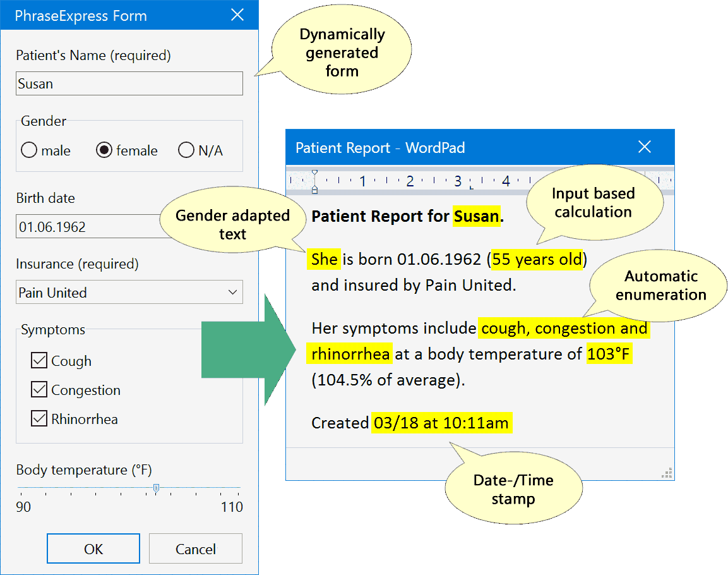Uncheck the Cough symptom
This screenshot has height=575, width=728.
pos(39,360)
